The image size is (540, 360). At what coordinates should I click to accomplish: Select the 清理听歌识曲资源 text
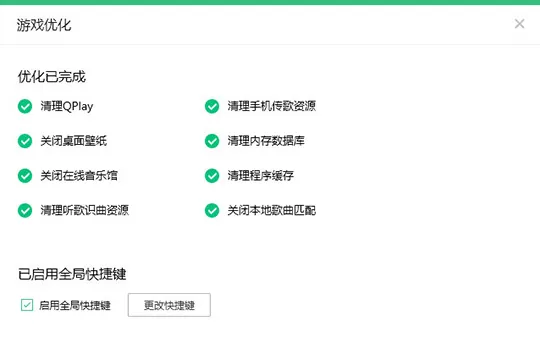coord(85,210)
